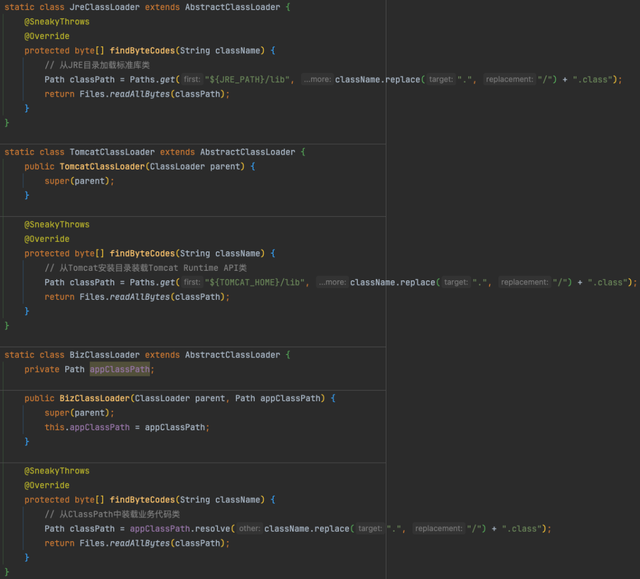Click appClassPath parameter in BizClassLoader constructor signature
The width and height of the screenshot is (640, 579).
tap(290, 398)
